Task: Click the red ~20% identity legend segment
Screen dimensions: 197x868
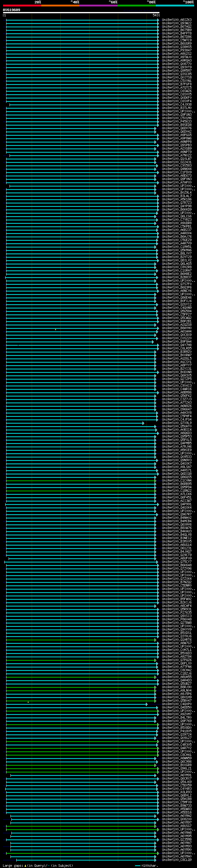Action: [22, 6]
